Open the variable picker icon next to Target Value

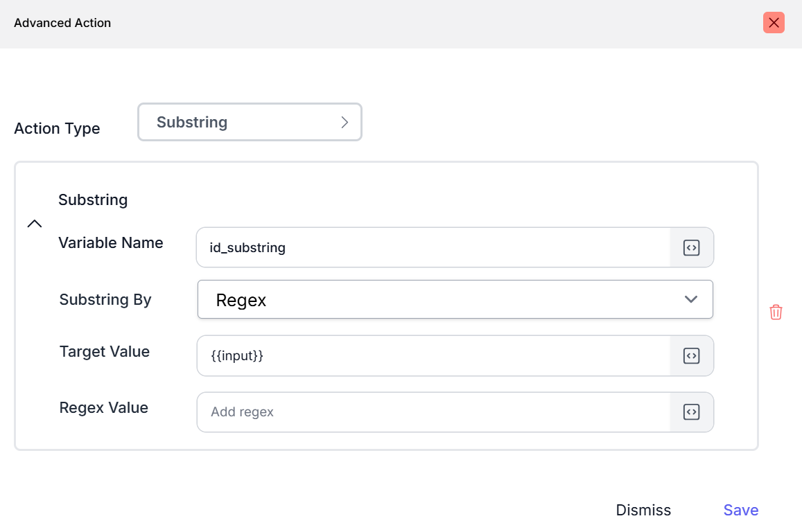point(691,356)
